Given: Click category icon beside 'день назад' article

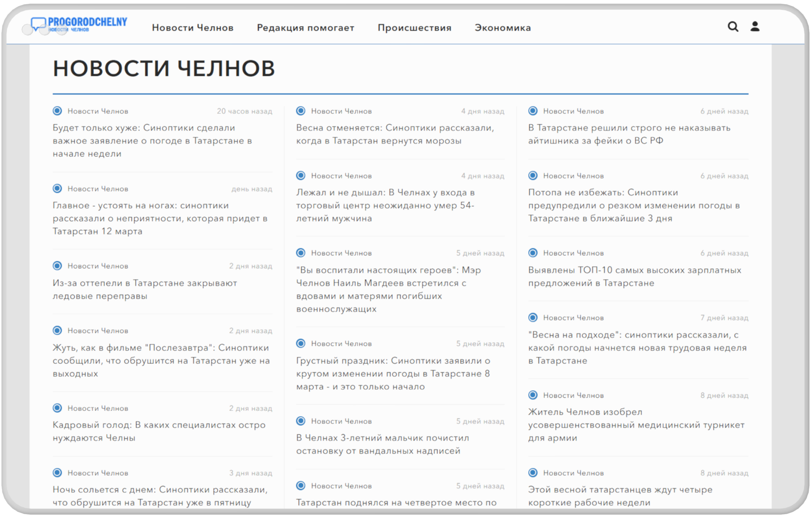Looking at the screenshot, I should [x=58, y=188].
